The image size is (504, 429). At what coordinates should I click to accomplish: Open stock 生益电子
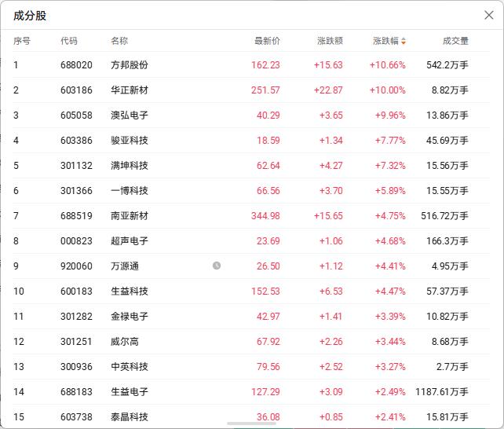[x=130, y=392]
